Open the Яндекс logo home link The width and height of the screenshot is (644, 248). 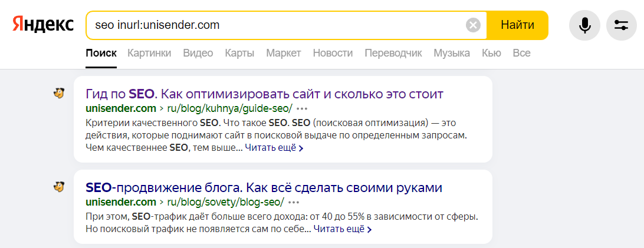tap(42, 25)
